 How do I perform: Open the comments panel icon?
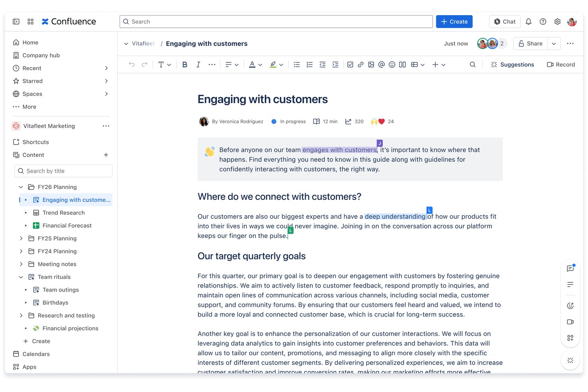(570, 268)
